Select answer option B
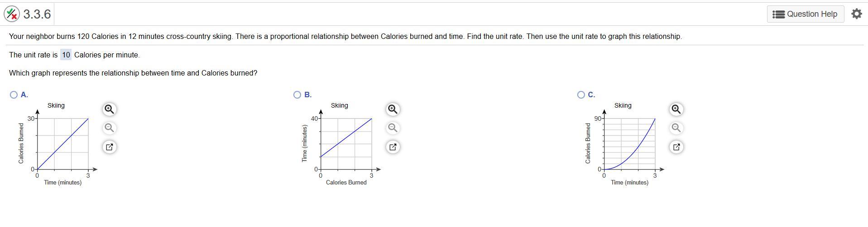This screenshot has height=227, width=868. (297, 95)
